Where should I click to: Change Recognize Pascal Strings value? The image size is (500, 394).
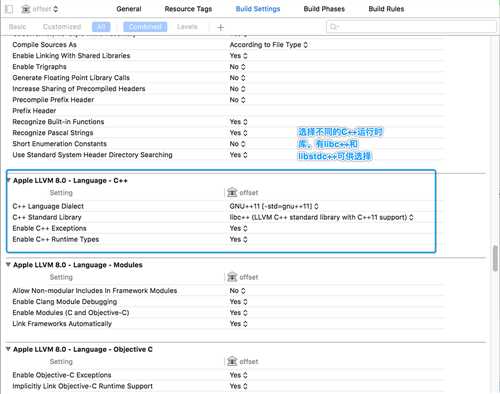tap(238, 133)
